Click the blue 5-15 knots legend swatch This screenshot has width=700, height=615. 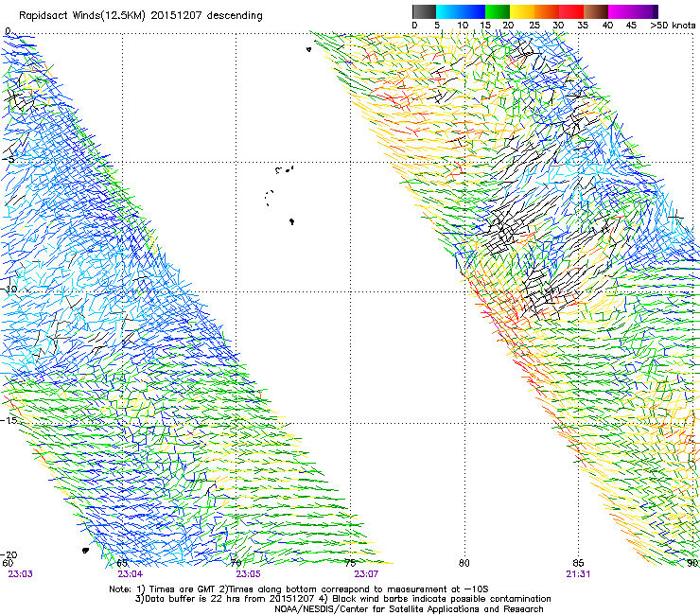pos(461,11)
